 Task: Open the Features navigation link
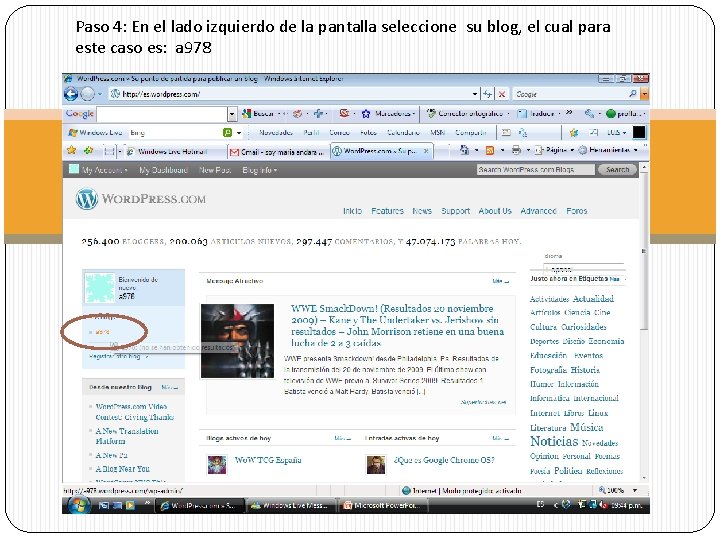(387, 211)
